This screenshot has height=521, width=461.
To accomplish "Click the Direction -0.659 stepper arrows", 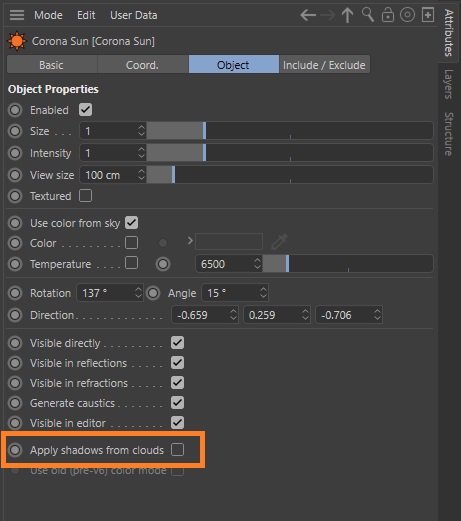I will [x=233, y=315].
